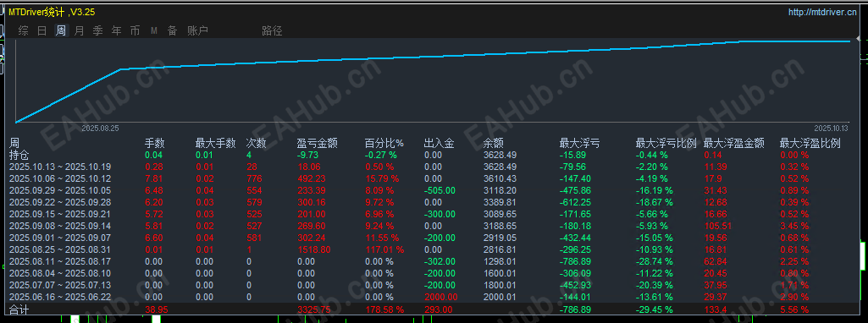The width and height of the screenshot is (868, 323).
Task: Click the 次数 column header
Action: tap(257, 144)
